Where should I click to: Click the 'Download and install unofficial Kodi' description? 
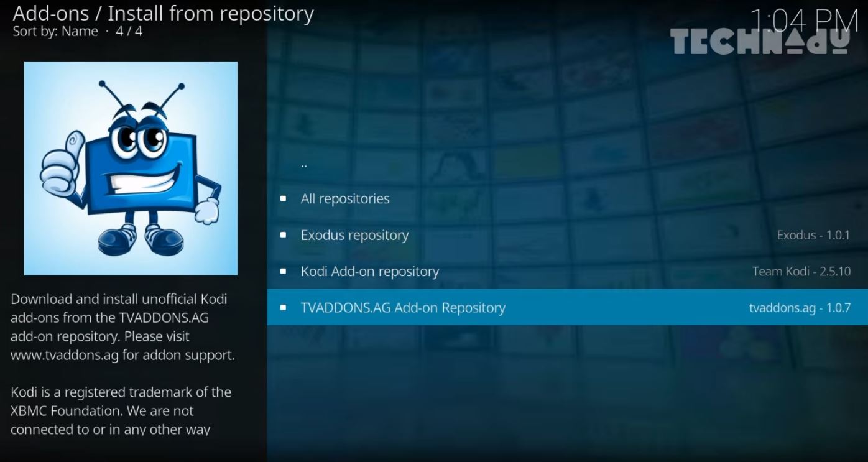point(122,327)
